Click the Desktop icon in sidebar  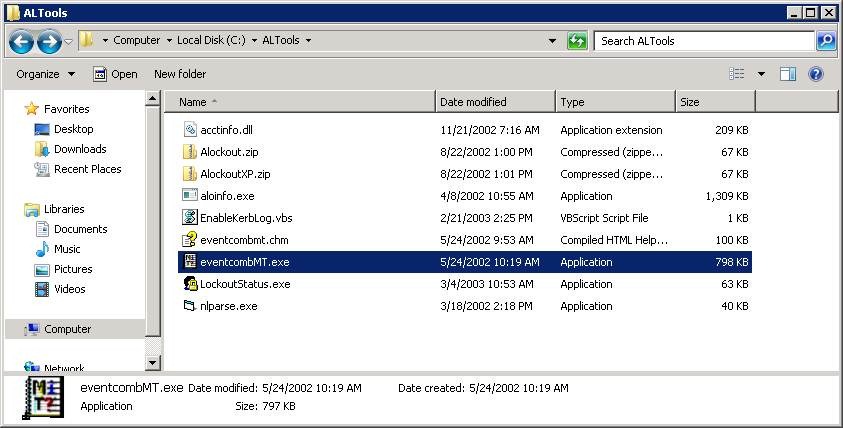[x=42, y=130]
